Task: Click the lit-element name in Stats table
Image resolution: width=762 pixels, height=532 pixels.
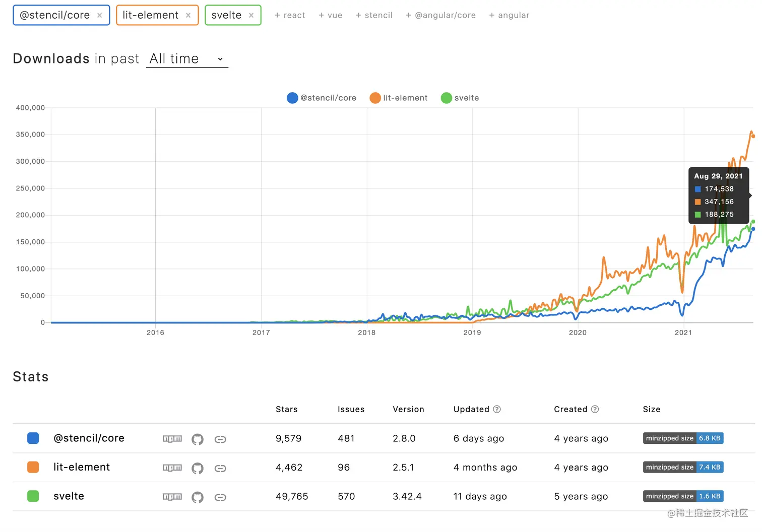Action: pos(82,467)
